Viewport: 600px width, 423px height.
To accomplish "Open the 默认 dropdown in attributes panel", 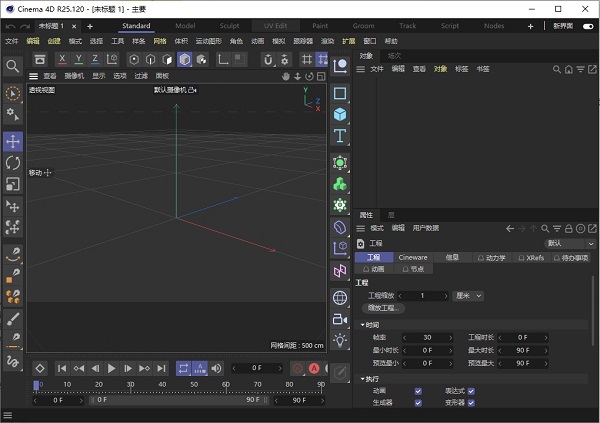I will (x=566, y=243).
